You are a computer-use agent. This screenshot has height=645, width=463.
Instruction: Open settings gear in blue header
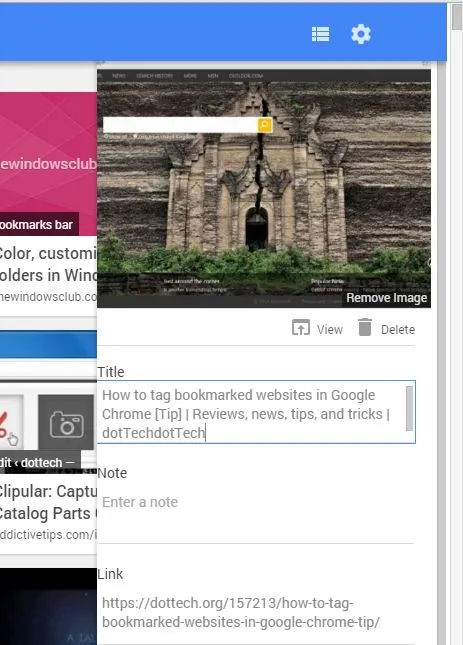click(x=361, y=34)
